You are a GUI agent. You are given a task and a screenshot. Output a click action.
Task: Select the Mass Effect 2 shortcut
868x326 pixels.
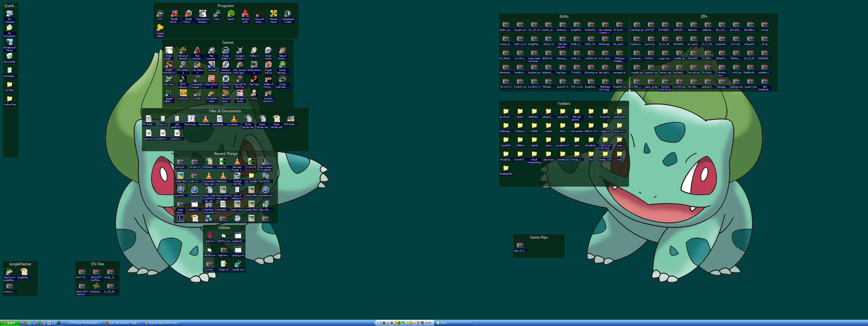[212, 79]
